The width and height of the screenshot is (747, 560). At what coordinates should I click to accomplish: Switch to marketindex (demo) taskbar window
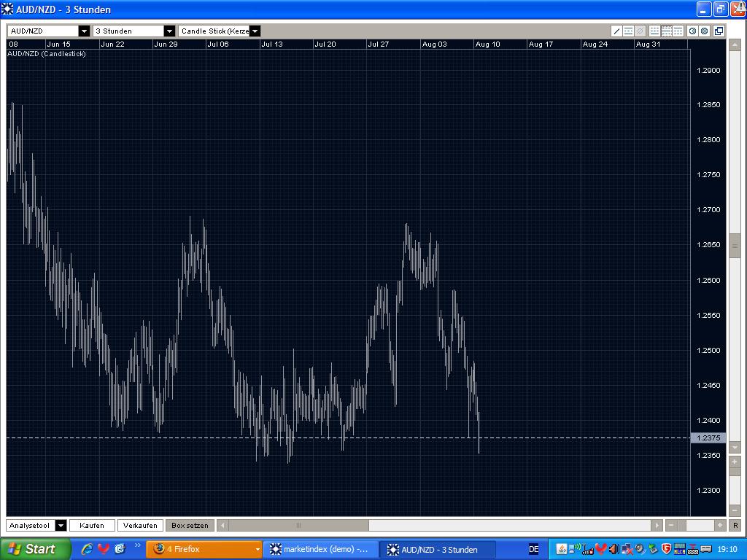coord(321,549)
